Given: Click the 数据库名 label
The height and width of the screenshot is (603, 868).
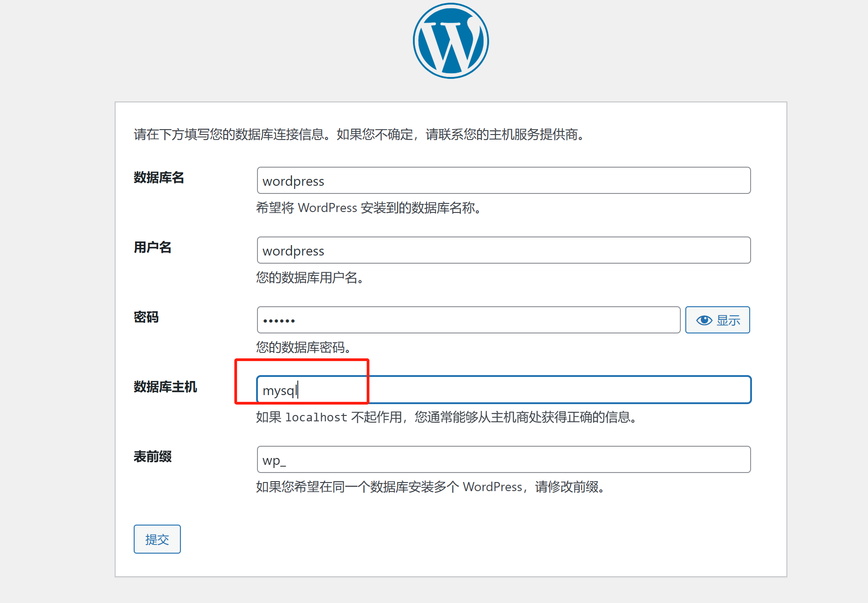Looking at the screenshot, I should point(159,178).
